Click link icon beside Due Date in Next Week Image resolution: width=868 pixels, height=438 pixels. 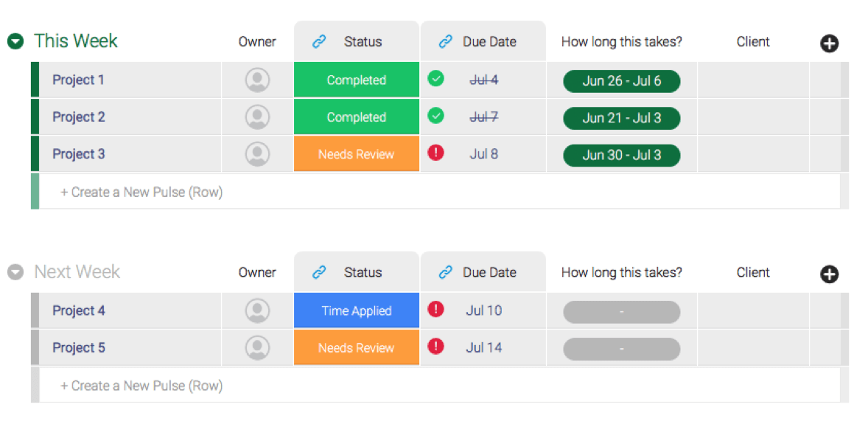[445, 272]
